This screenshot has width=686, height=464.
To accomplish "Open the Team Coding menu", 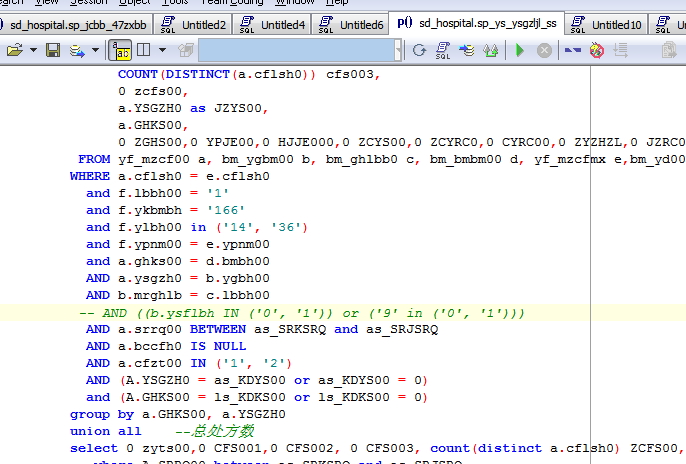I will pos(232,2).
